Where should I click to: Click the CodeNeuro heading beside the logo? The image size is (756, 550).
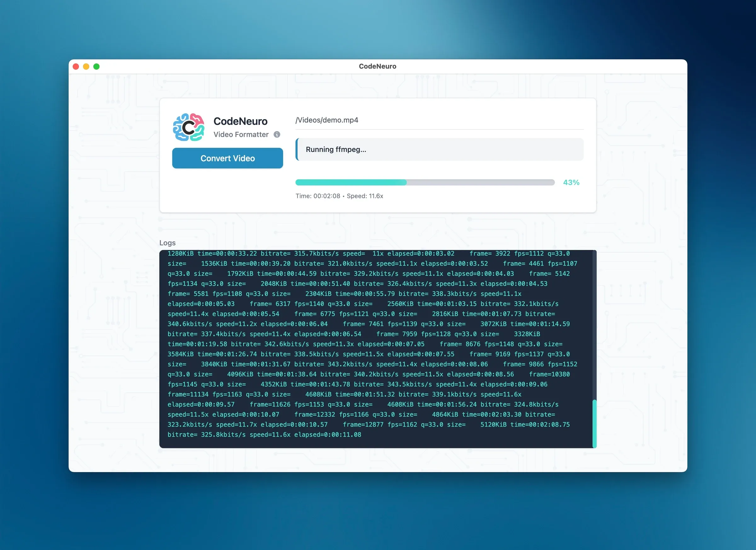click(240, 121)
